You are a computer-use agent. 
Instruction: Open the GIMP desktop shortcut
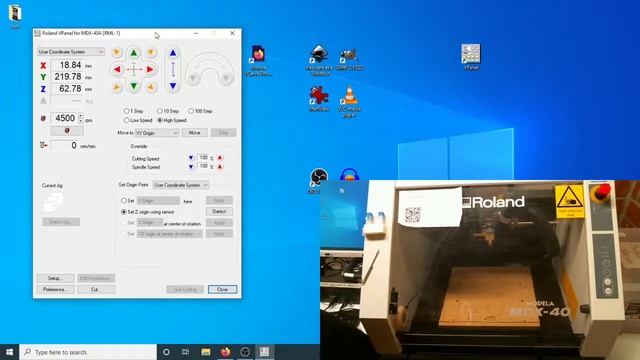(349, 59)
